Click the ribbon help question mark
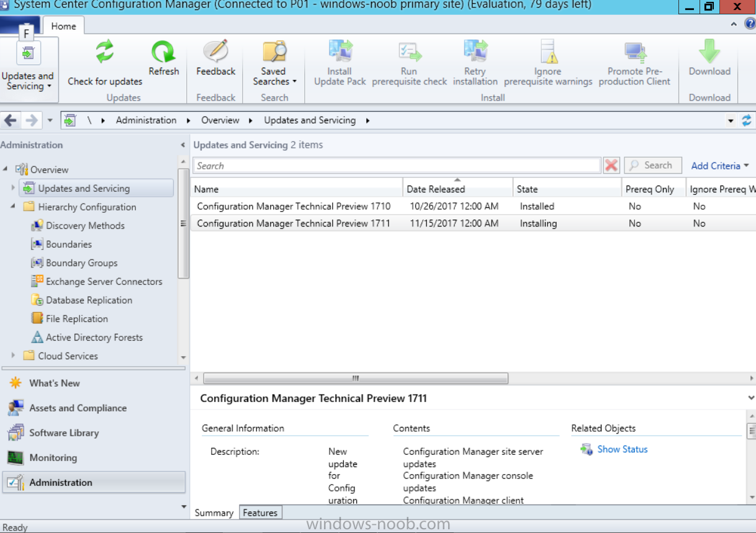 point(750,24)
